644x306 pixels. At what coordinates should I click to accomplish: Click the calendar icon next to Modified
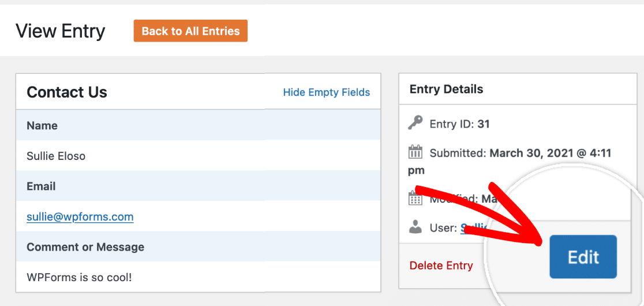point(415,199)
